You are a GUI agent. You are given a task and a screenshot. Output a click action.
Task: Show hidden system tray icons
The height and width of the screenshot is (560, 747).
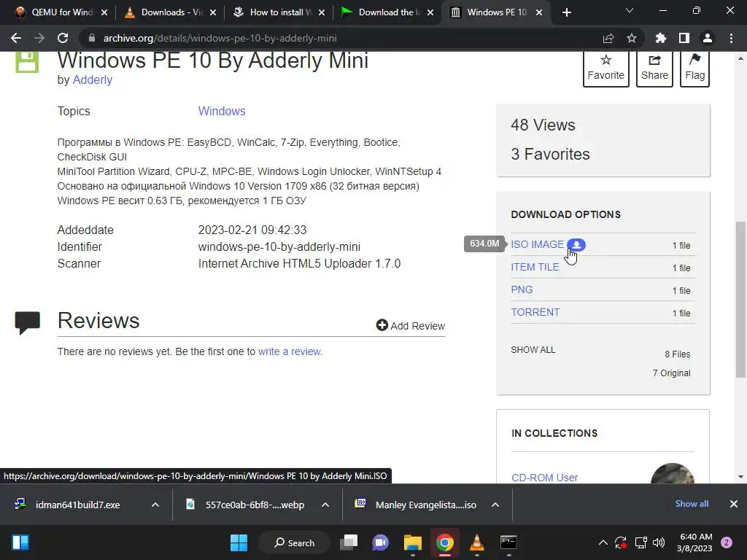pyautogui.click(x=603, y=542)
